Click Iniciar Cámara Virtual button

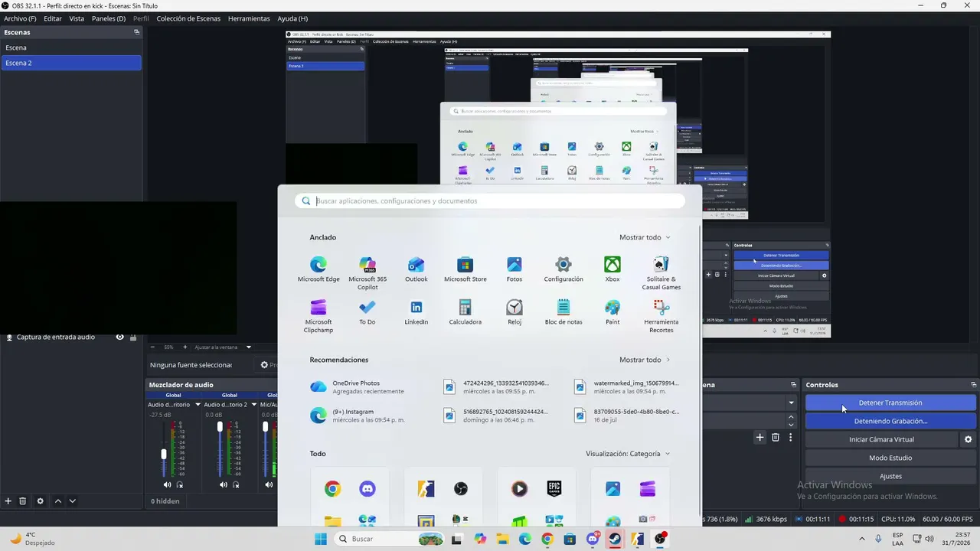pyautogui.click(x=881, y=439)
